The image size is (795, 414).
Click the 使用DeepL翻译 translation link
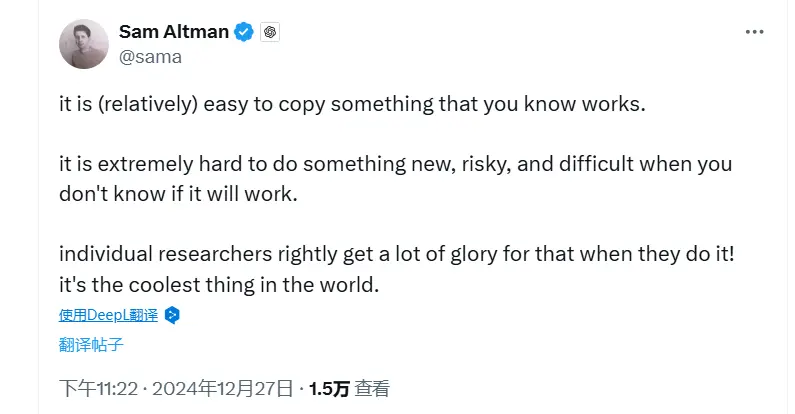pos(108,315)
